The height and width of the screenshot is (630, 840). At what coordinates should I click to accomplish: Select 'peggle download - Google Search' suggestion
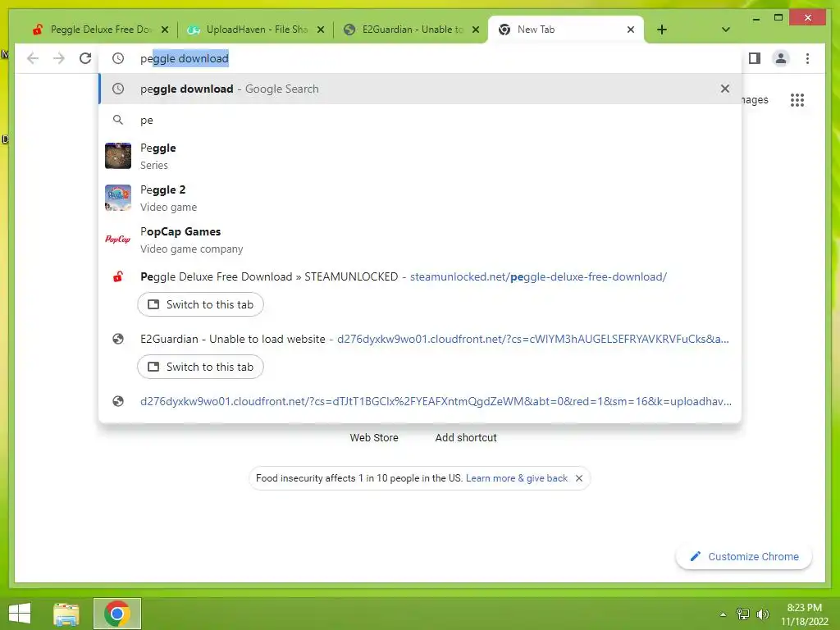coord(420,89)
